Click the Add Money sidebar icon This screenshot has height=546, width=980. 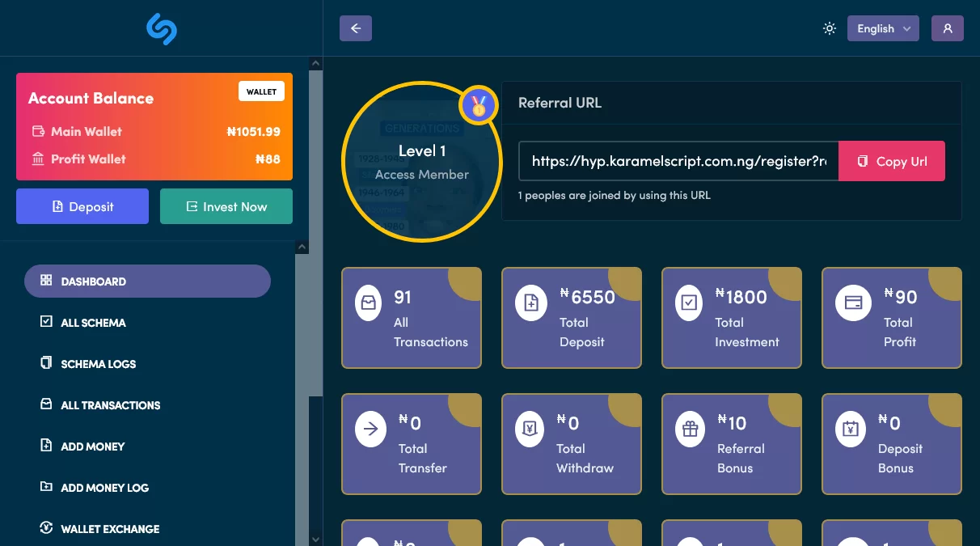46,446
